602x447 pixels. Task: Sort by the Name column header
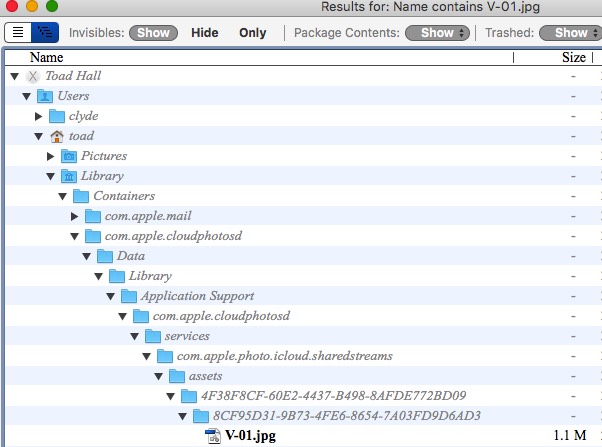coord(46,57)
